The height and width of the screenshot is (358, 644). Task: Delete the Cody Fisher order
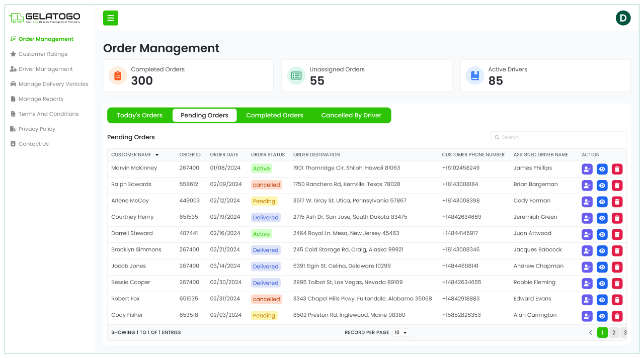point(617,316)
